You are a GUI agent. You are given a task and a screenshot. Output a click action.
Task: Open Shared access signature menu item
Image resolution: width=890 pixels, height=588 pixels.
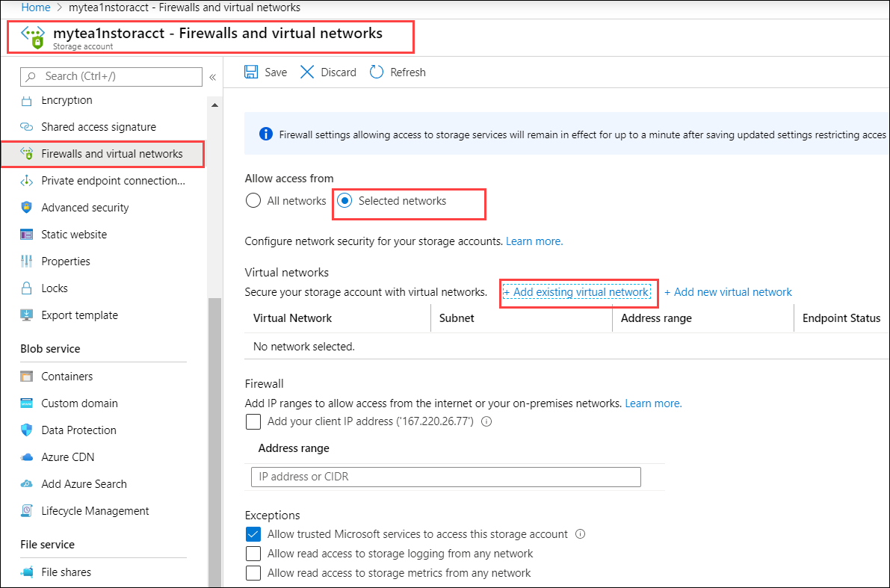tap(99, 127)
